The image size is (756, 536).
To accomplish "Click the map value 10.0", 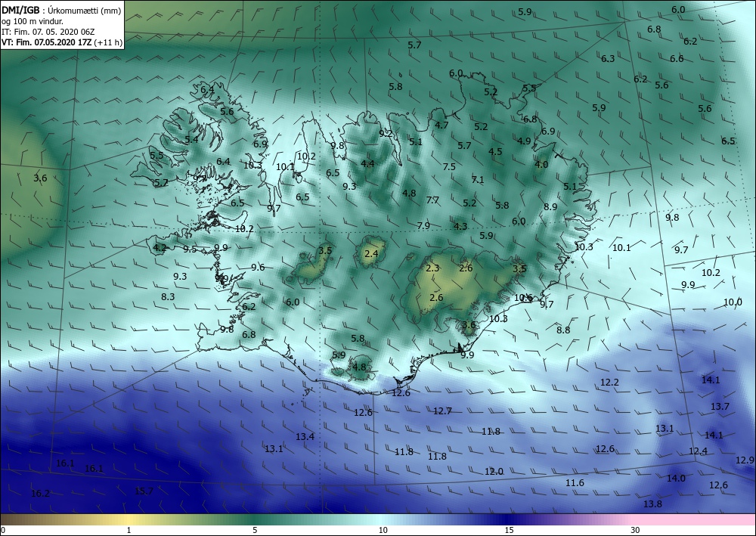I will point(733,302).
